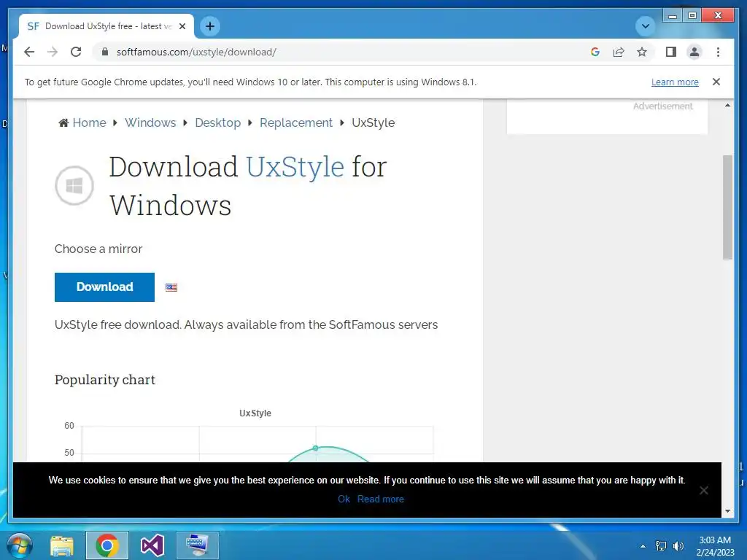Click the Choose a mirror text

(98, 249)
